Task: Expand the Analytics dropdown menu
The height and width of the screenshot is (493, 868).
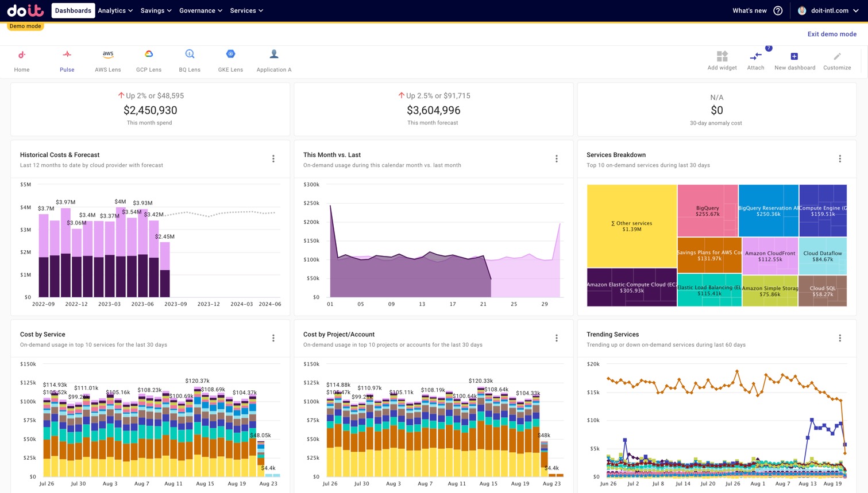Action: [114, 10]
